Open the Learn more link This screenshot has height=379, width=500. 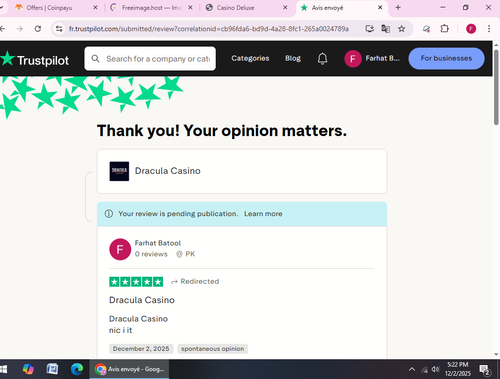pos(263,214)
